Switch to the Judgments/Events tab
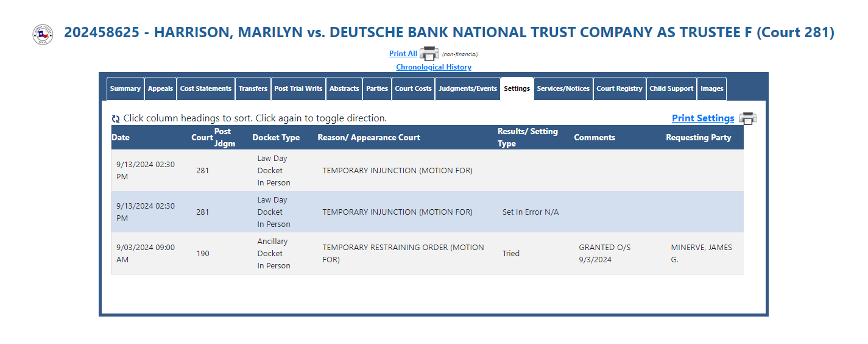 click(468, 88)
